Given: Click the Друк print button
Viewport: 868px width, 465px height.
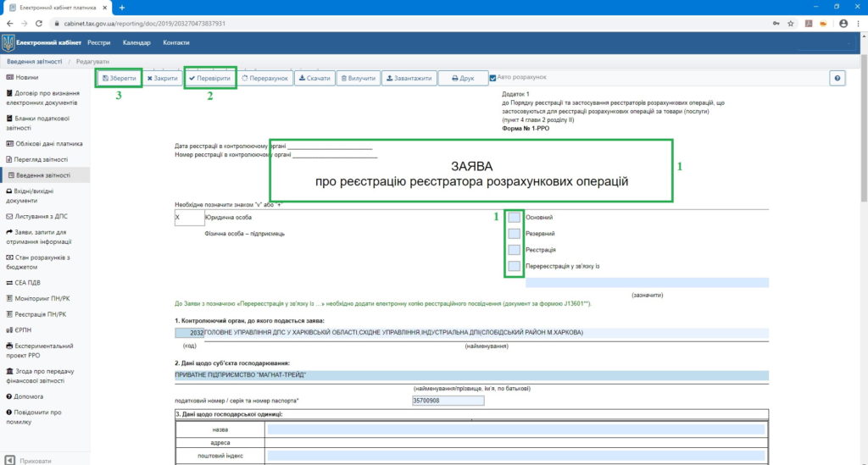Looking at the screenshot, I should [463, 78].
